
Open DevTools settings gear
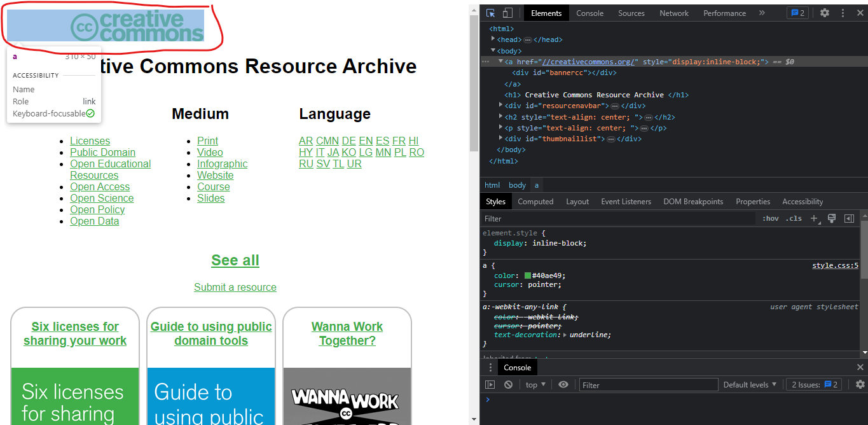[x=825, y=13]
